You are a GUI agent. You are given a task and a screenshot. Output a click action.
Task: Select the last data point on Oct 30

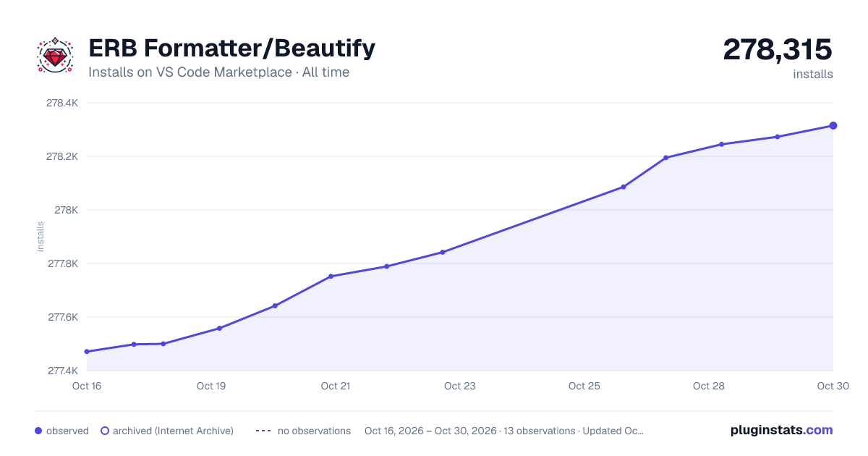point(833,126)
